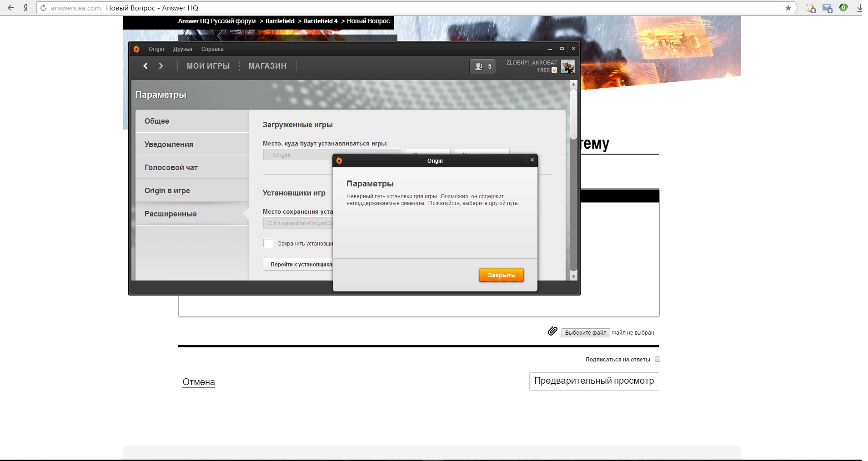Click the paperclip attachment icon
This screenshot has height=461, width=868.
coord(552,331)
